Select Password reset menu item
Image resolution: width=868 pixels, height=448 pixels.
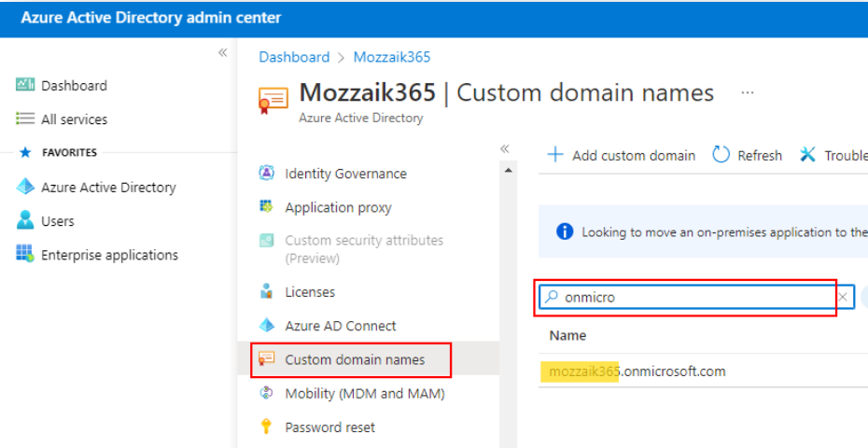pyautogui.click(x=329, y=427)
